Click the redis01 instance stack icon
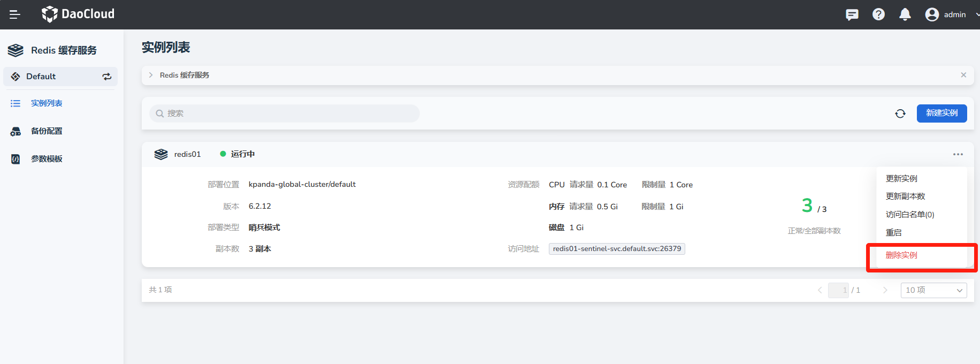The image size is (980, 364). click(161, 154)
